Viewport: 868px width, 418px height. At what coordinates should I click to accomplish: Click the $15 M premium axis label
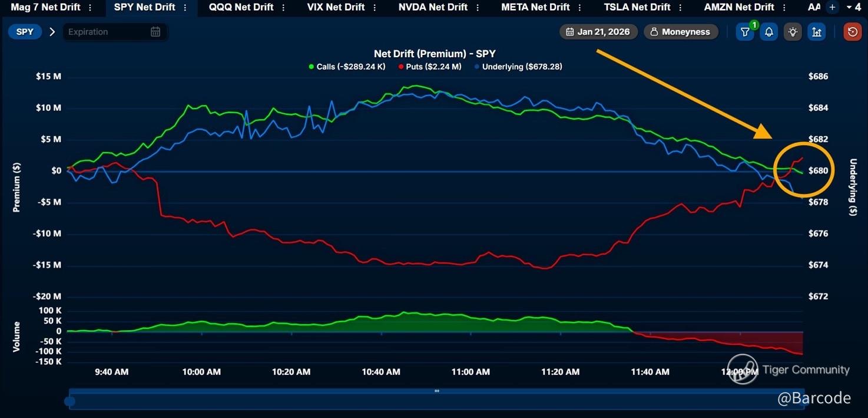point(48,77)
